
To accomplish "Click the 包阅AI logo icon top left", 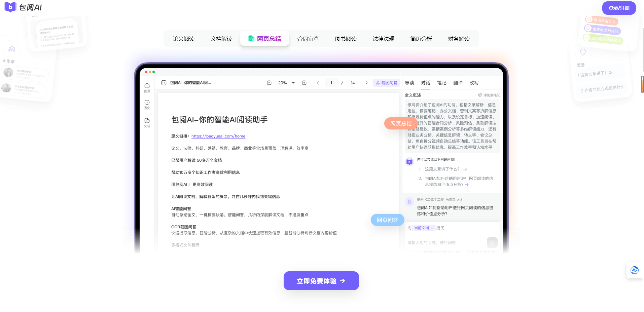I will (10, 7).
